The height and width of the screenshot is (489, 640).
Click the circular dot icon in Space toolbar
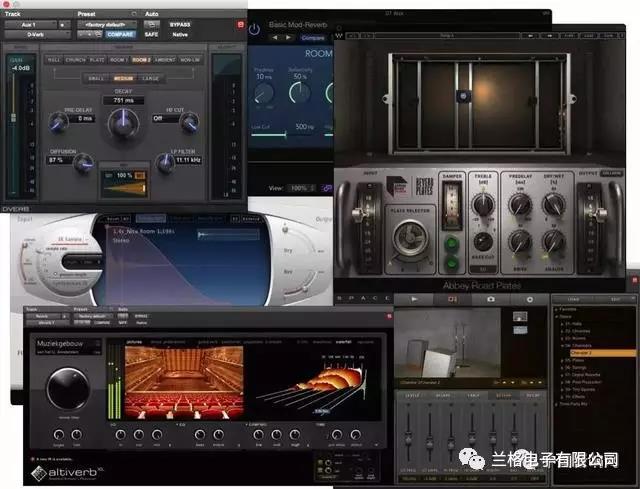point(529,299)
